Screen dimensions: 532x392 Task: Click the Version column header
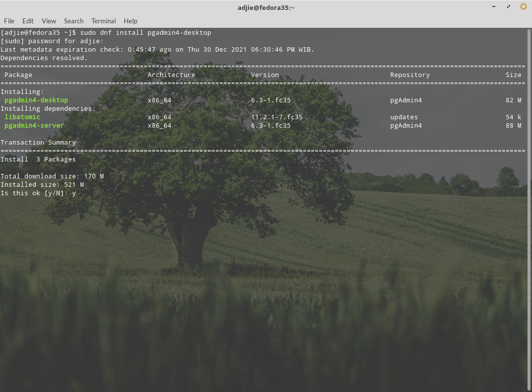coord(265,75)
